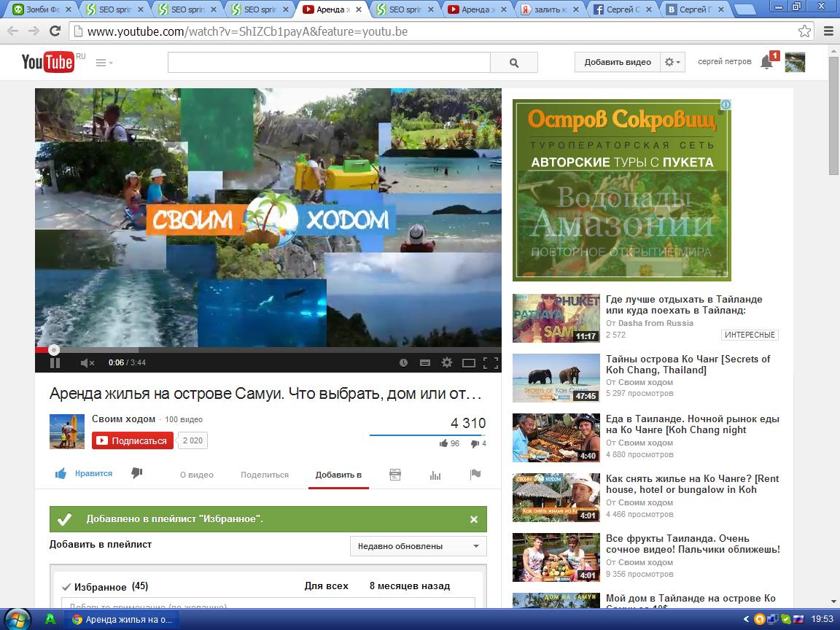
Task: Open Еда в Таиланде video title
Action: [692, 424]
